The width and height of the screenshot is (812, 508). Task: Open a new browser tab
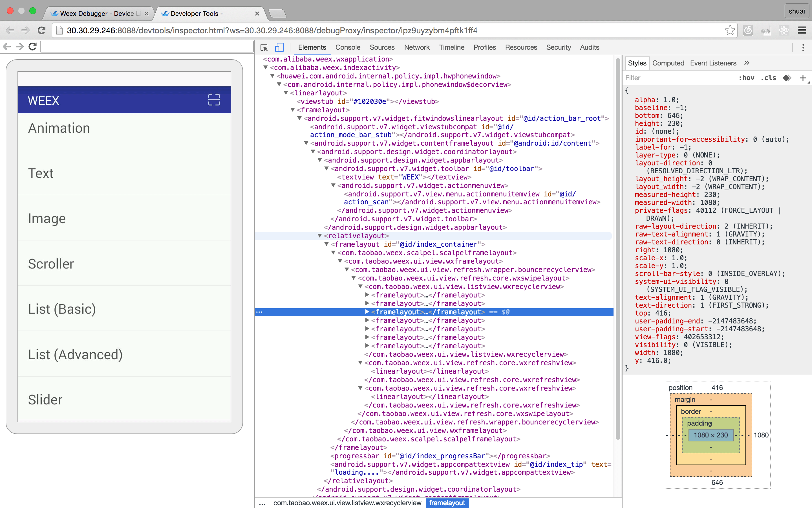point(277,14)
